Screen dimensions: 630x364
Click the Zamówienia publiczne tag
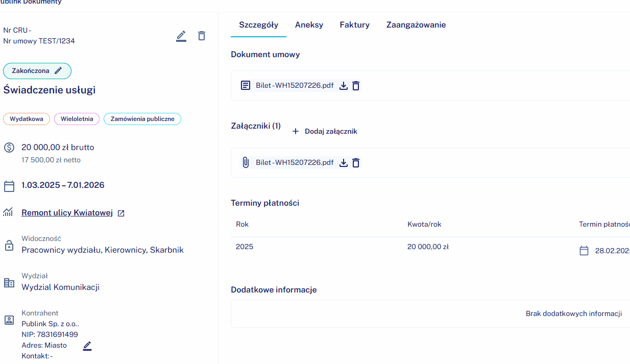142,119
